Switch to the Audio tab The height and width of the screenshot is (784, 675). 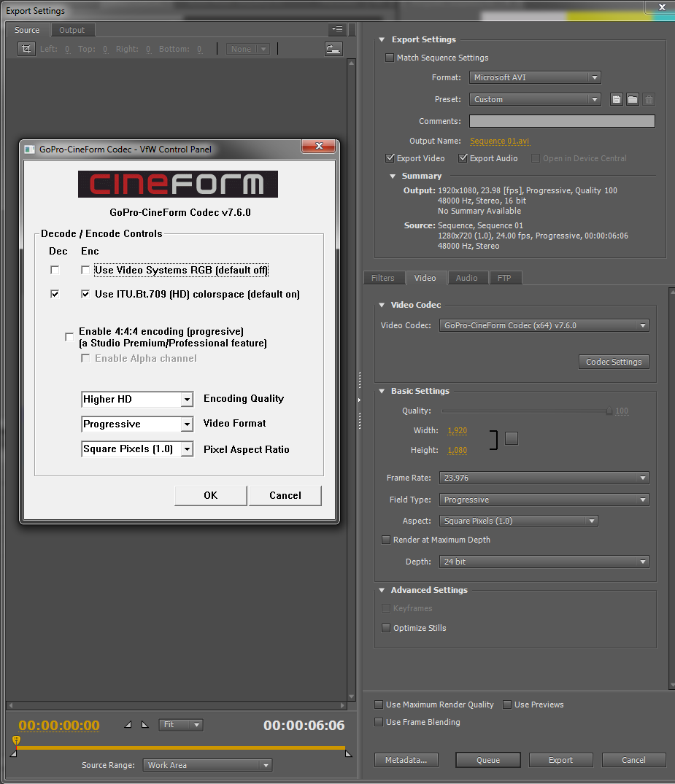(466, 278)
